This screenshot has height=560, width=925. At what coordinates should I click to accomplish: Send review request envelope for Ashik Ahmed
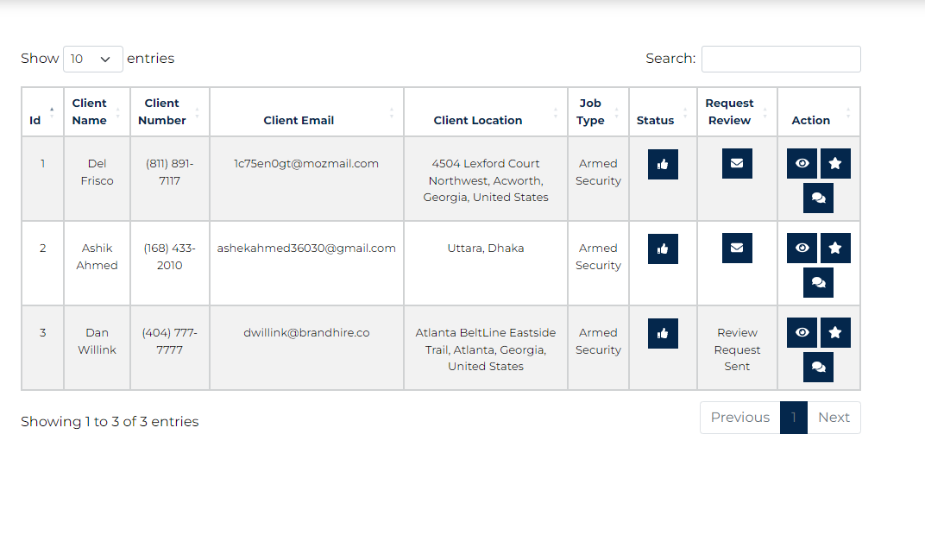point(737,249)
